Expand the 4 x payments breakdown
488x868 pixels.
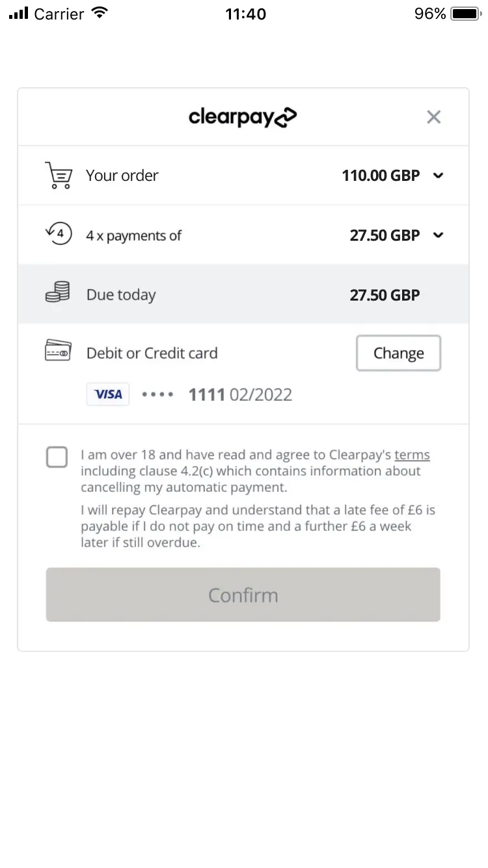coord(438,235)
